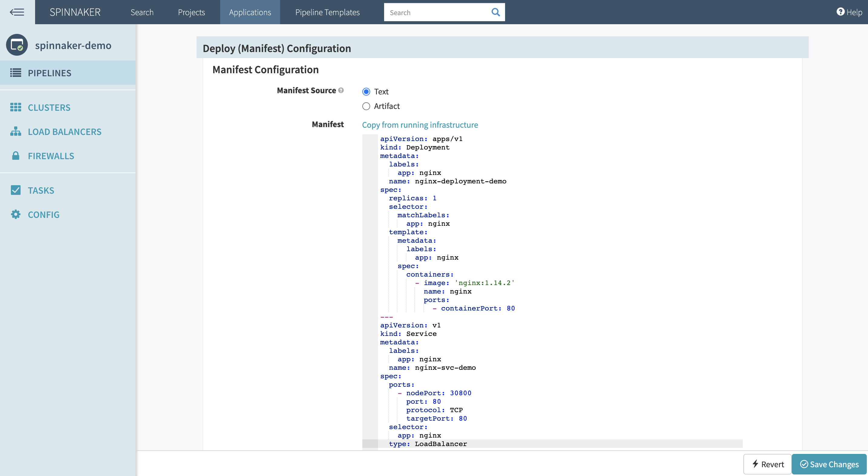Click the Revert button
The image size is (868, 476).
pos(767,464)
